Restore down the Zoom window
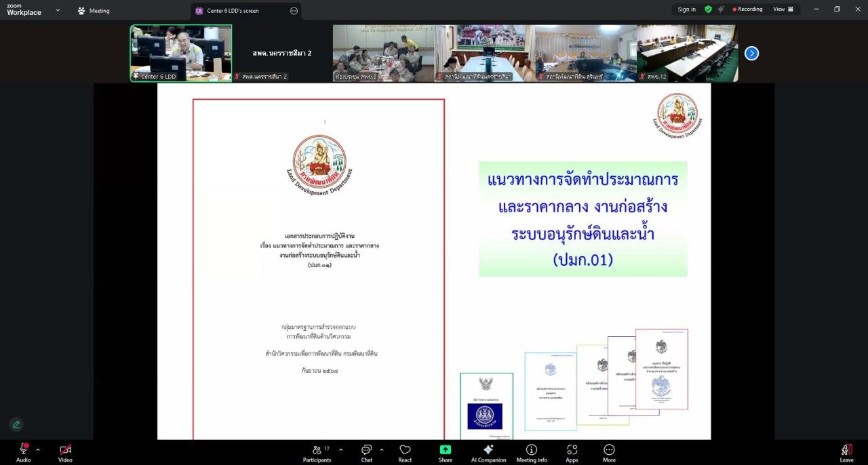 coord(837,9)
